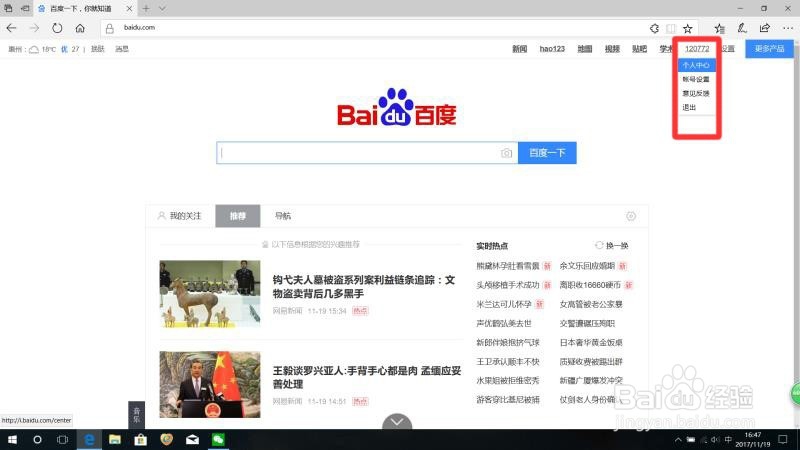The image size is (800, 450).
Task: Click the 百度一下 search button
Action: pyautogui.click(x=547, y=153)
